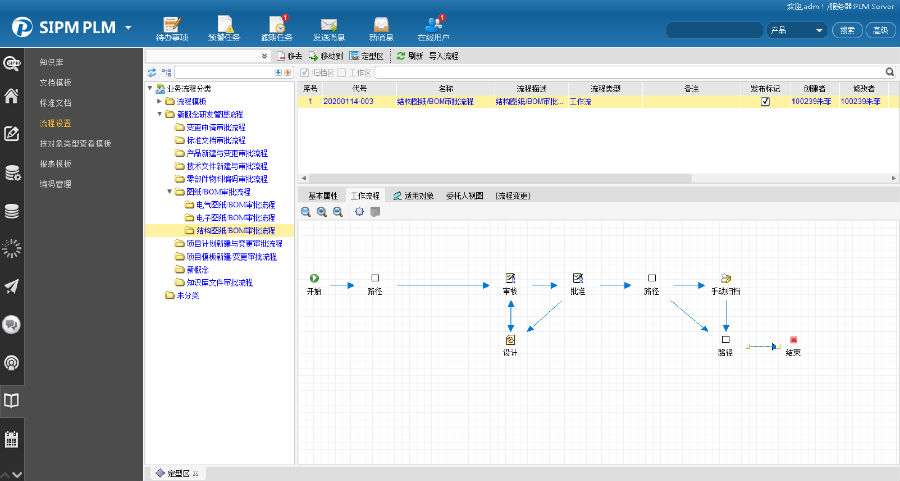Toggle the 归档区 checkbox
This screenshot has height=481, width=900.
305,72
